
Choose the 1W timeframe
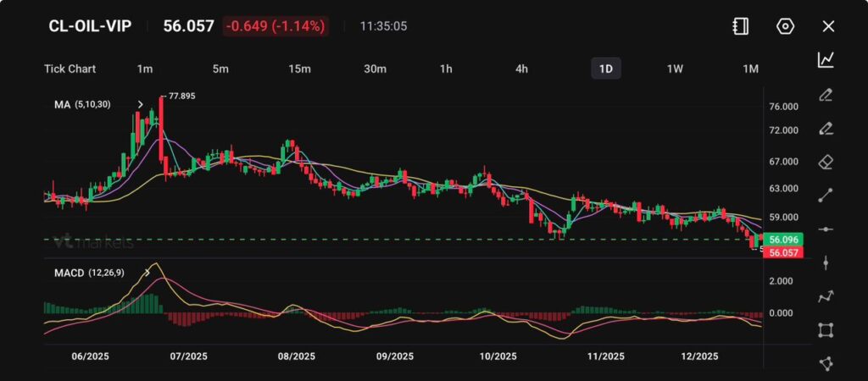point(675,69)
